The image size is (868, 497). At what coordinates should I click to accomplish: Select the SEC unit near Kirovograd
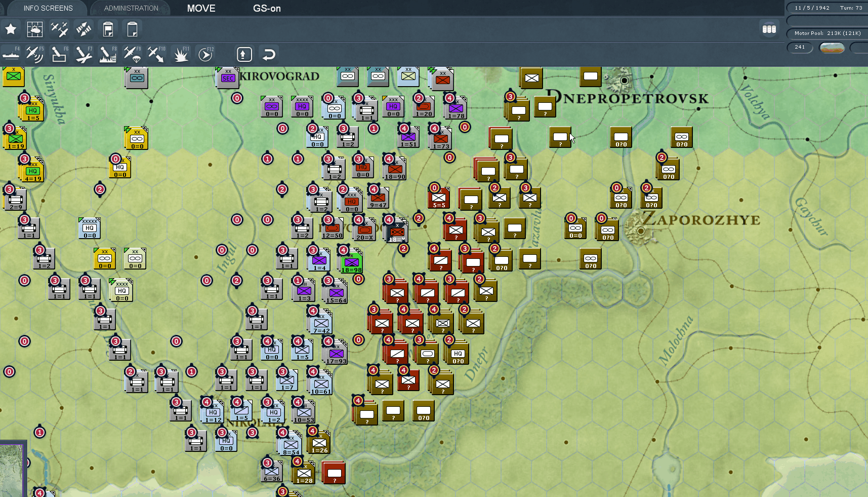click(x=228, y=78)
